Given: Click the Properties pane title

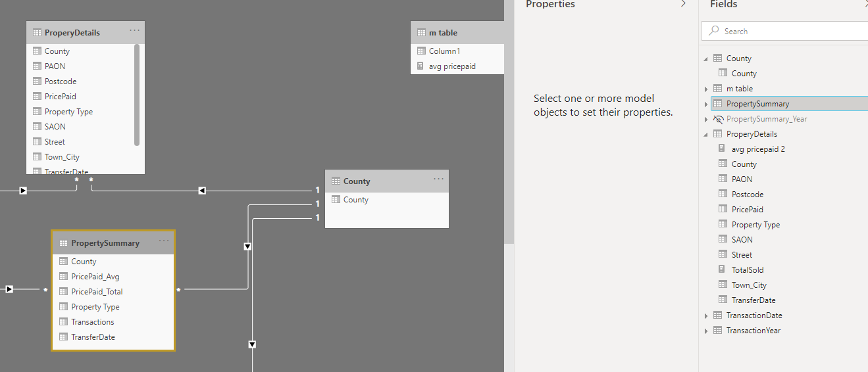Looking at the screenshot, I should pyautogui.click(x=550, y=4).
